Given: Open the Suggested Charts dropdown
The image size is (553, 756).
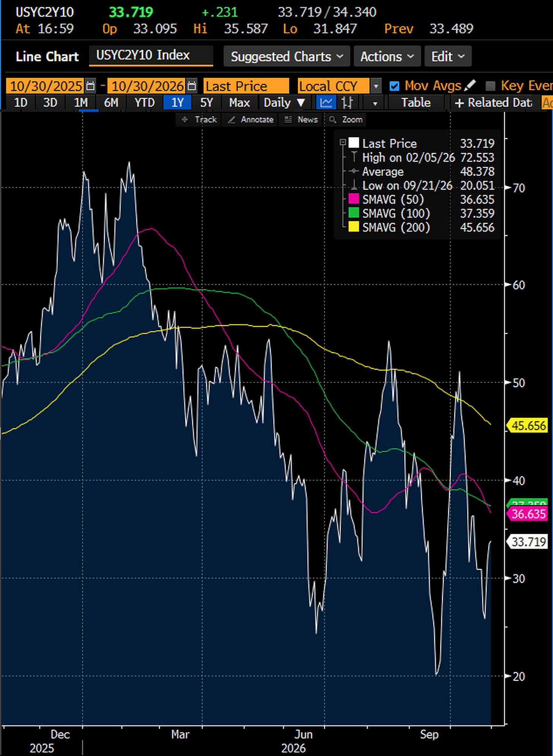Looking at the screenshot, I should (x=287, y=56).
